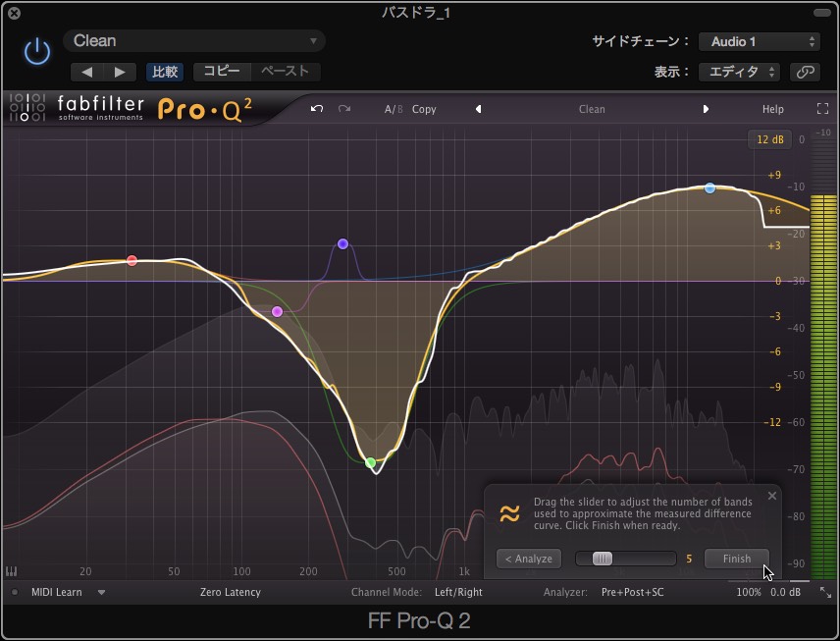Open the Clean preset dropdown in header
840x641 pixels.
point(194,41)
